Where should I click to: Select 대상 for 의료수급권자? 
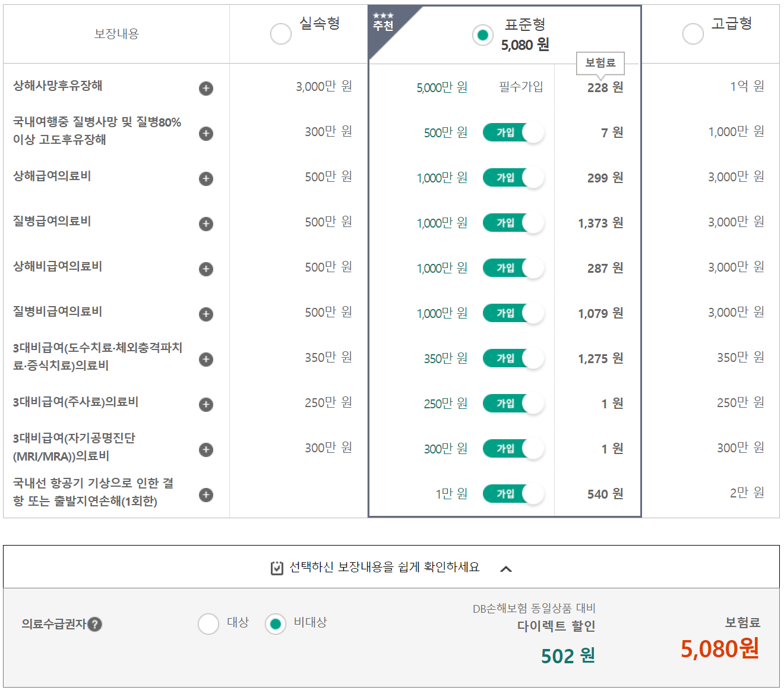click(x=208, y=625)
